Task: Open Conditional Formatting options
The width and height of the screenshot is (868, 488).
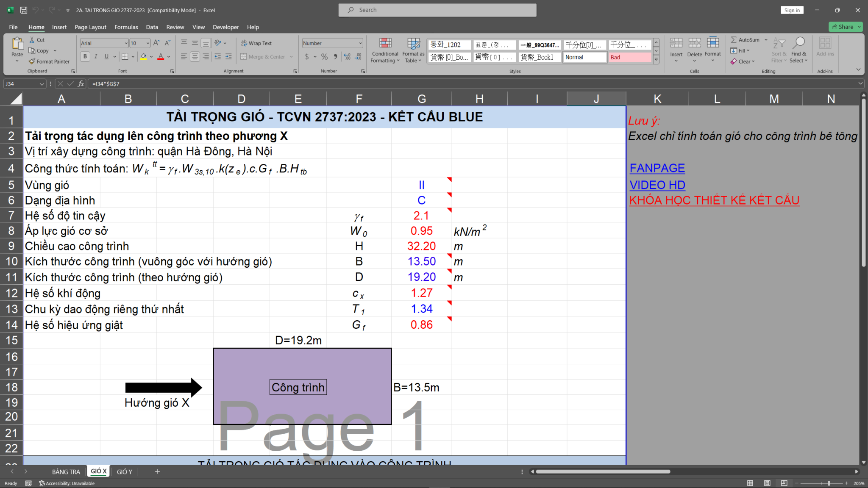Action: tap(385, 50)
